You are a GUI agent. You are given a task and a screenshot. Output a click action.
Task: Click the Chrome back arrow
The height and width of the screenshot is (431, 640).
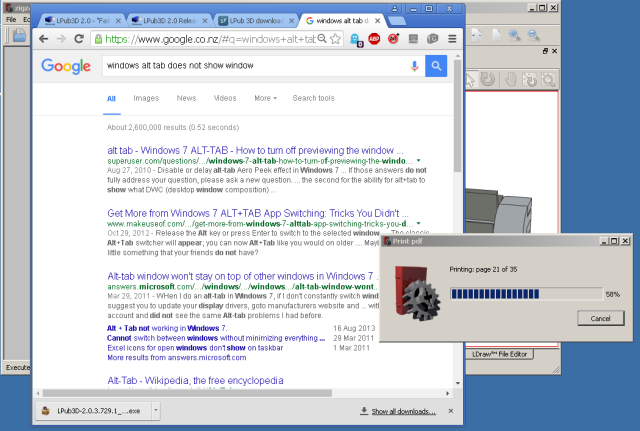(x=44, y=38)
